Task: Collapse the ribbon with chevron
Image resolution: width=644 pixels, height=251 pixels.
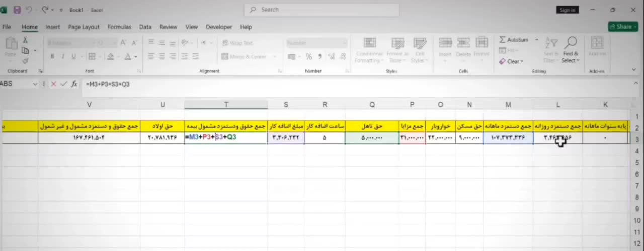Action: point(634,70)
